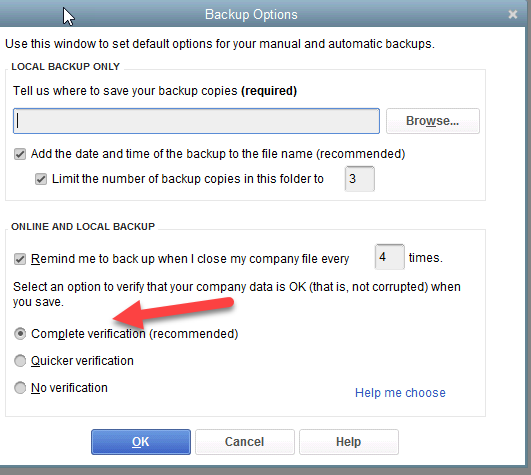Close the Backup Options dialog

(x=513, y=14)
